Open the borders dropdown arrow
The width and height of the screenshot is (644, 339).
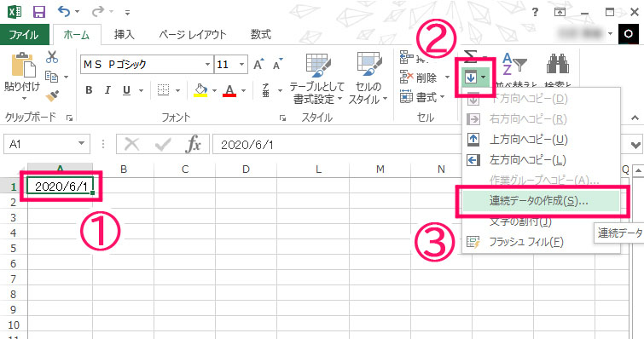tap(177, 90)
